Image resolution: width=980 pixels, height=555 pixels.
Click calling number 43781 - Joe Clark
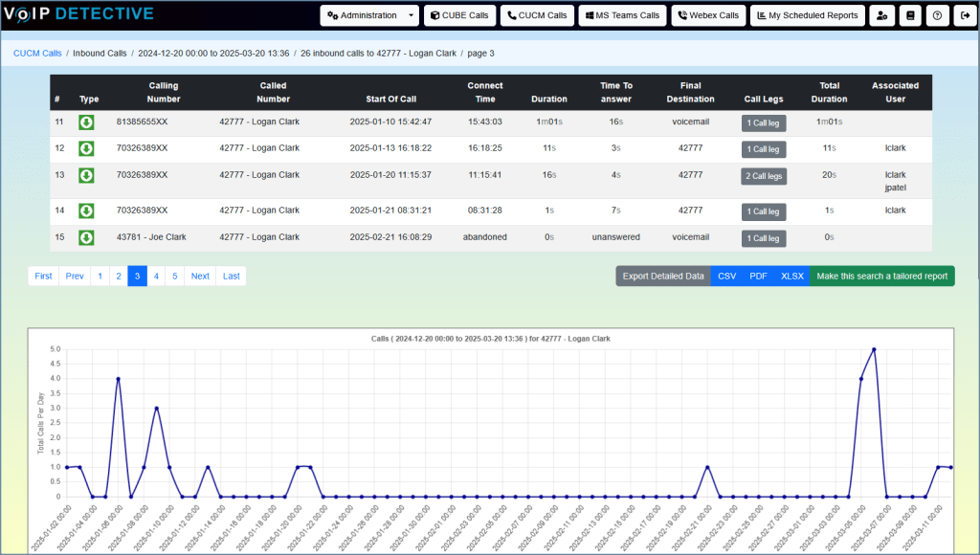coord(151,237)
